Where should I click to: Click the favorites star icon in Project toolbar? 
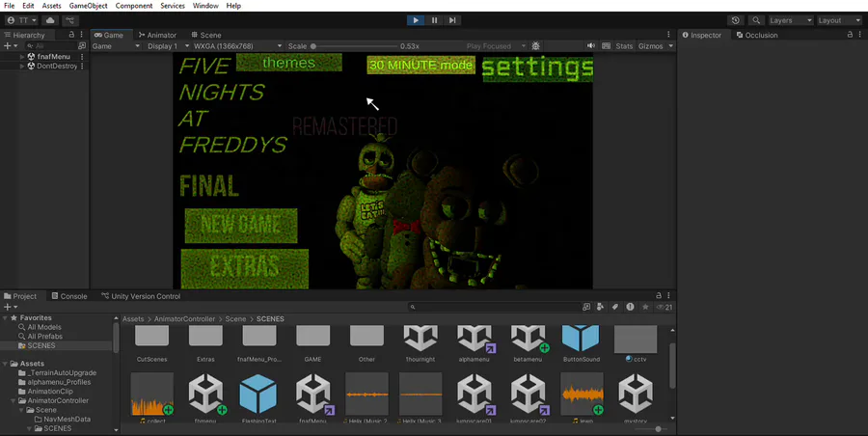pos(645,307)
